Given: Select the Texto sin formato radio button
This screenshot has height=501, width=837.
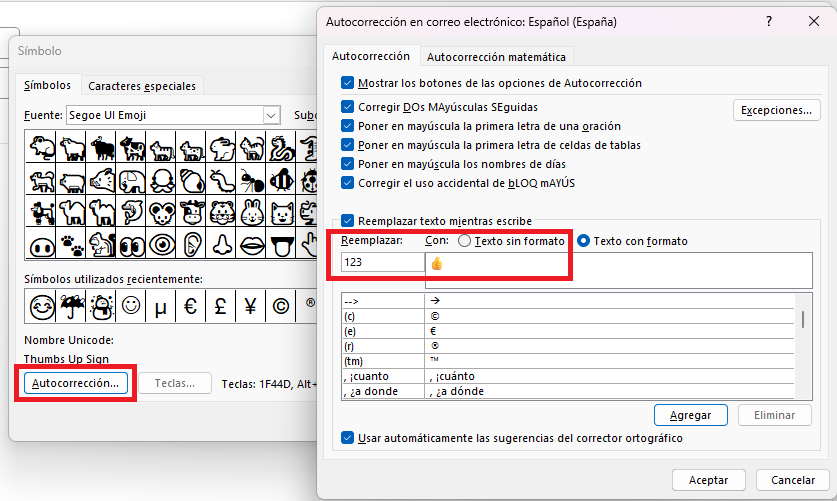Looking at the screenshot, I should click(x=464, y=241).
